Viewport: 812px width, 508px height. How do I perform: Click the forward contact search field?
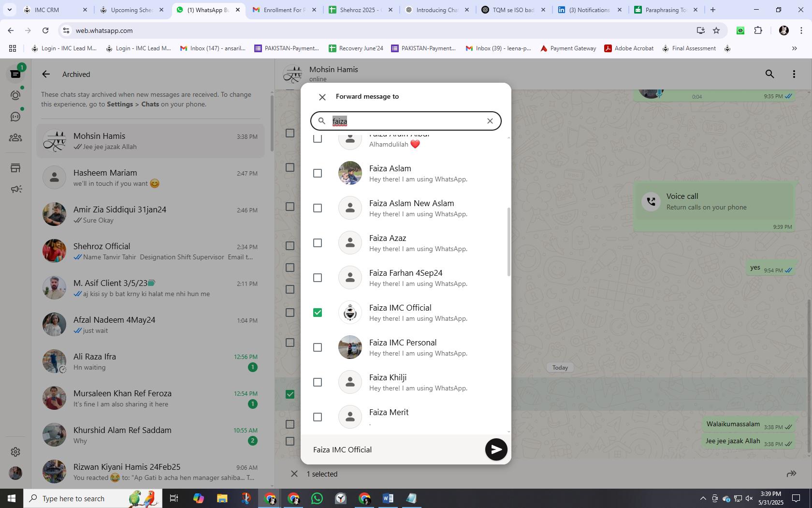pyautogui.click(x=406, y=121)
